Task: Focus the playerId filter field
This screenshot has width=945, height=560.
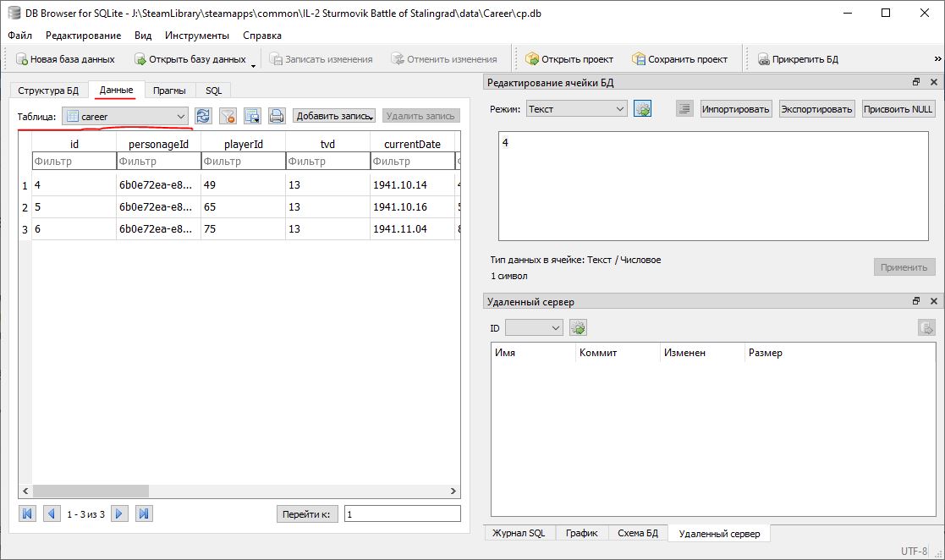Action: pyautogui.click(x=244, y=161)
